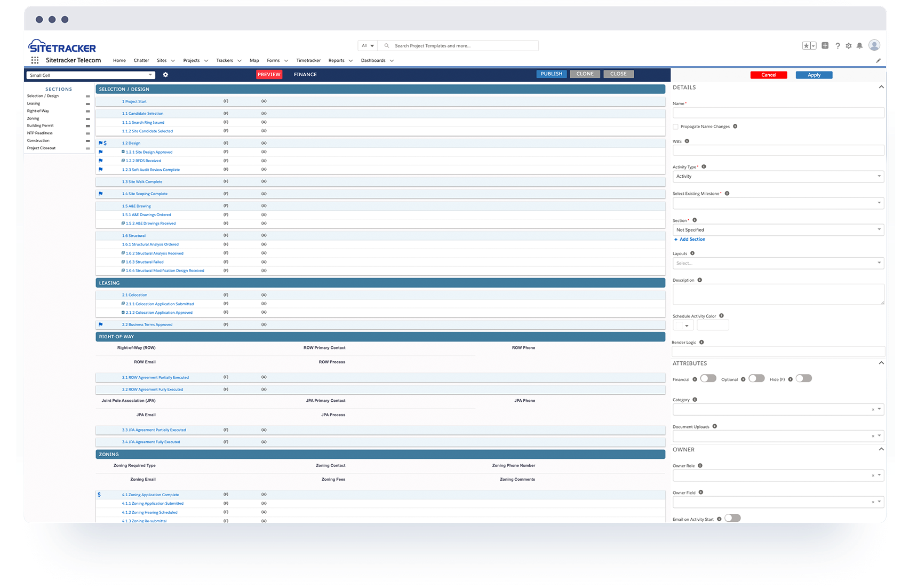Open the notifications bell
Image resolution: width=917 pixels, height=588 pixels.
859,46
